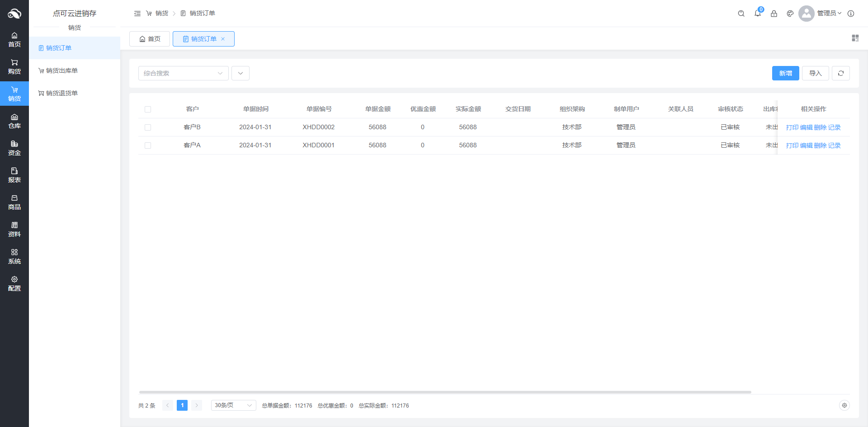Image resolution: width=868 pixels, height=427 pixels.
Task: Click the tab grid layout icon
Action: pyautogui.click(x=855, y=38)
